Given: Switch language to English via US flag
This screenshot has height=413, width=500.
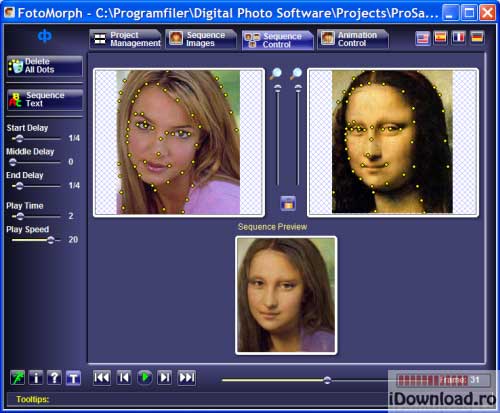Looking at the screenshot, I should pos(423,38).
